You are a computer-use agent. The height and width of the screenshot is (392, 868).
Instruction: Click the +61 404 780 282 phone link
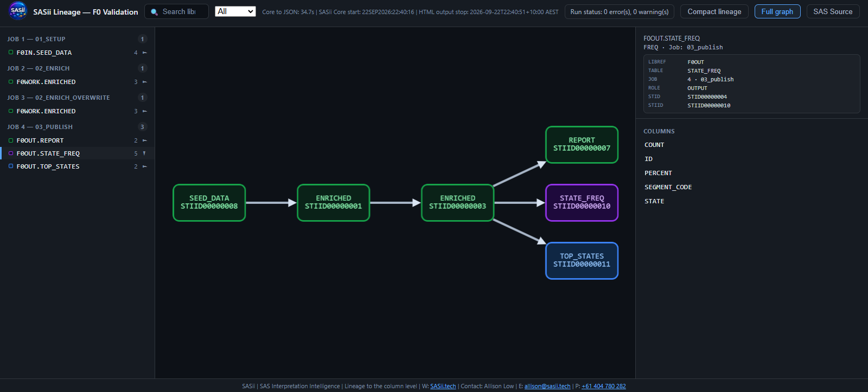pos(604,386)
